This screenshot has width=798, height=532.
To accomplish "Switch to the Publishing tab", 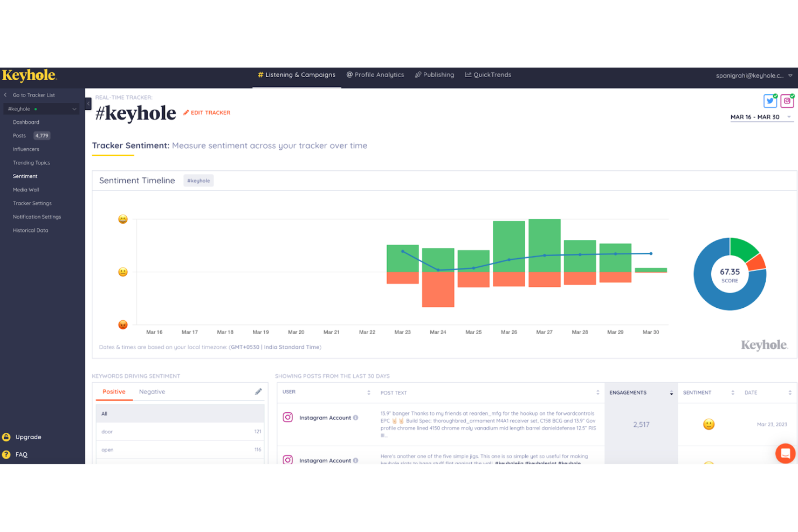I will [x=434, y=75].
